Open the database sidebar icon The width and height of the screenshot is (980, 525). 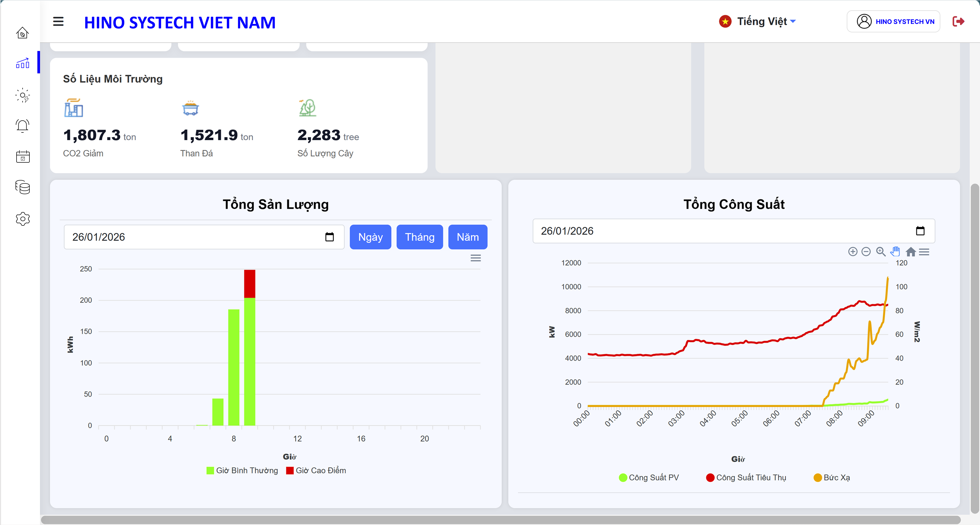tap(22, 188)
